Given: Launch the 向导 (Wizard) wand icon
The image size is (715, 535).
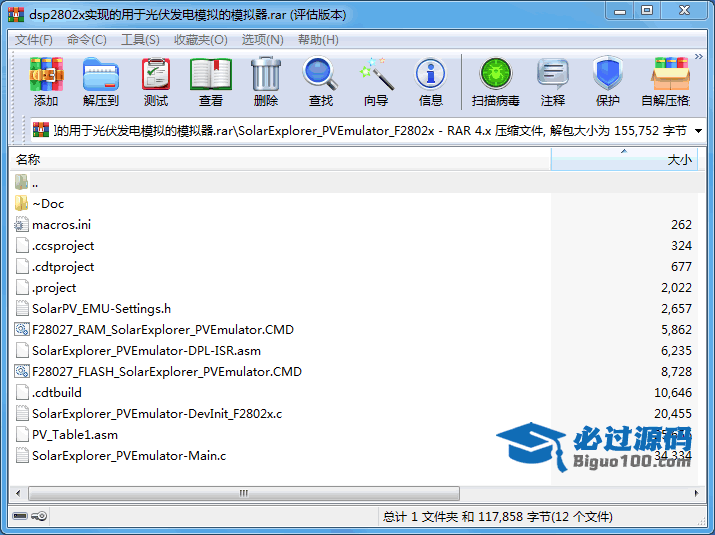Looking at the screenshot, I should [x=376, y=81].
